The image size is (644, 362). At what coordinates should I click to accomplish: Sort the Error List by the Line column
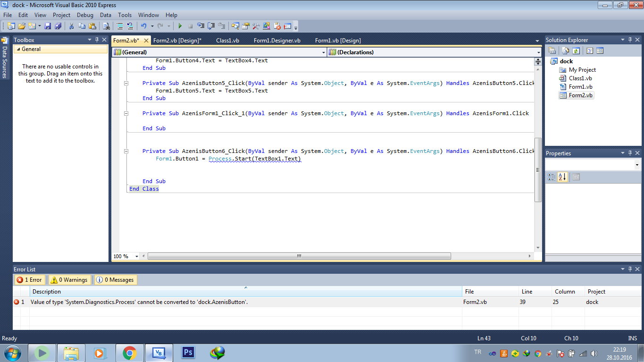(535, 292)
